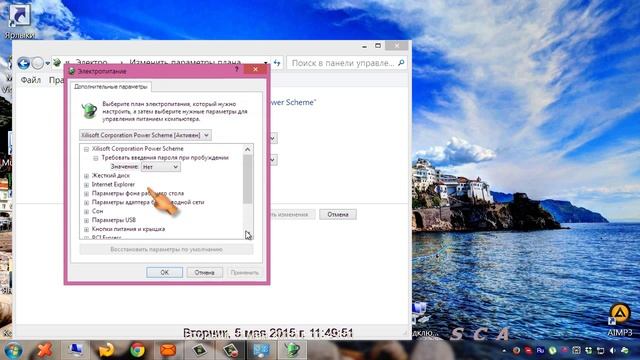This screenshot has height=360, width=640.
Task: Launch Google Chrome from the taskbar
Action: point(137,350)
